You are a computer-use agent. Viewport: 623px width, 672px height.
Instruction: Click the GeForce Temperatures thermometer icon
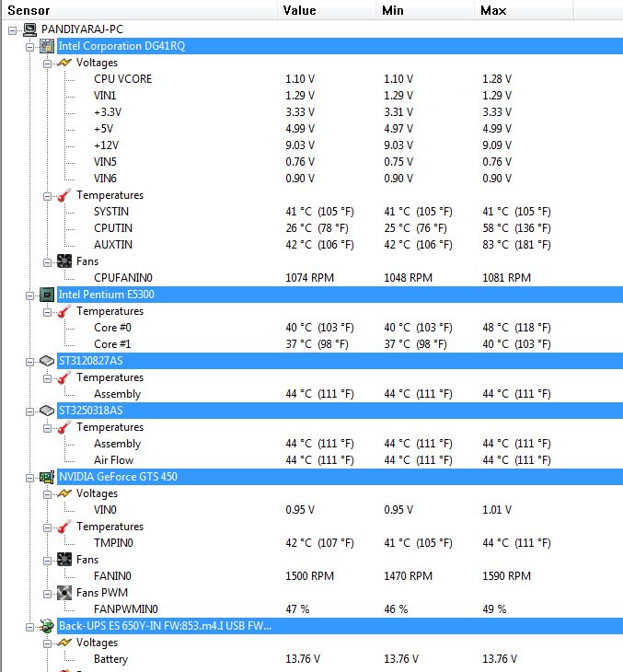[x=64, y=527]
